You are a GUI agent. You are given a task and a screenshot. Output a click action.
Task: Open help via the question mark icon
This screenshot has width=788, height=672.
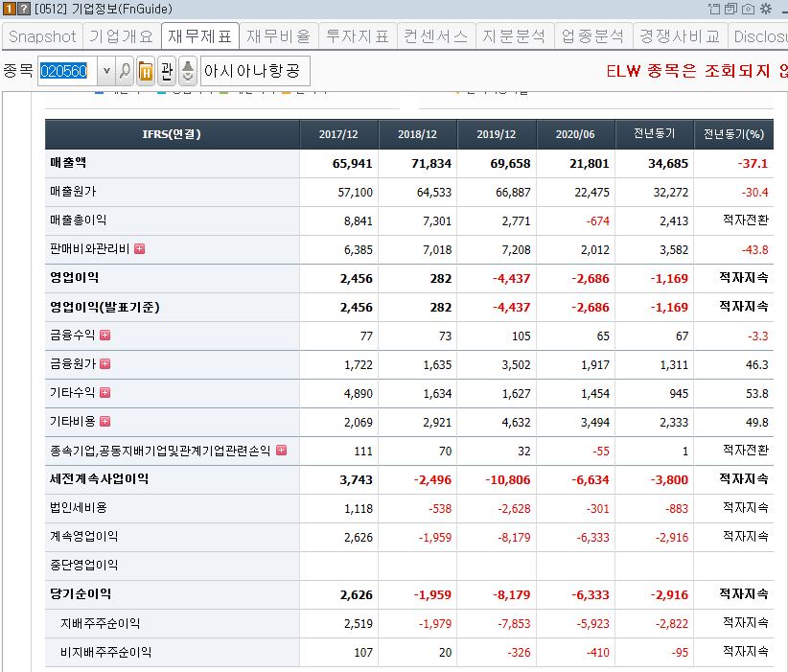pos(22,8)
